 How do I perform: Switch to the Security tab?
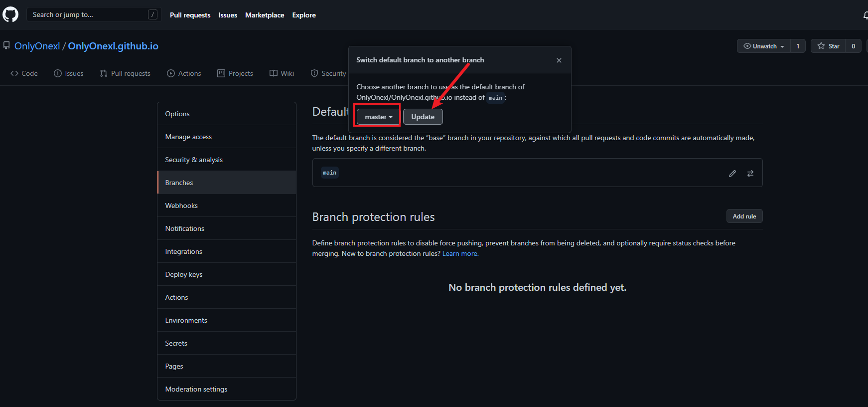[x=328, y=73]
